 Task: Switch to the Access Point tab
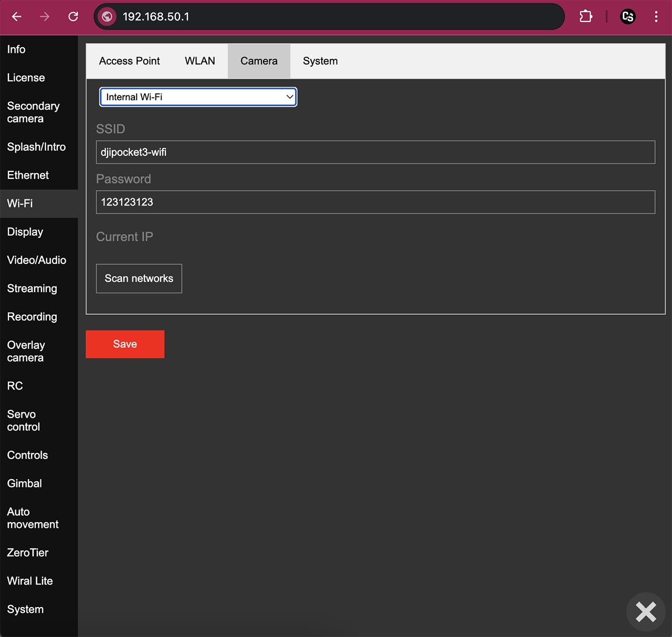[129, 61]
